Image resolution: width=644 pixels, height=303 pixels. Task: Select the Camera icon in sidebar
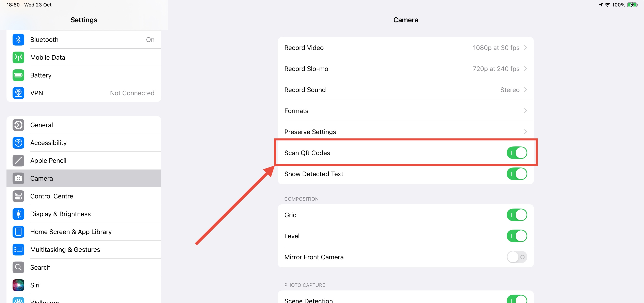click(18, 178)
